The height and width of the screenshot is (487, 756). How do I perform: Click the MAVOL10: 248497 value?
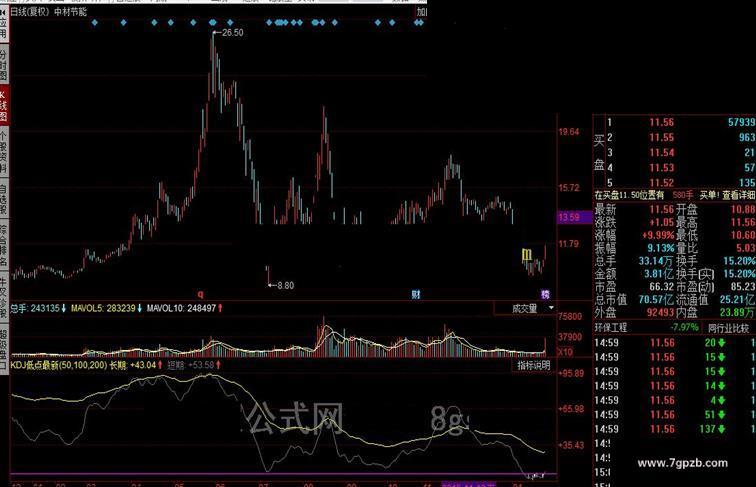pos(181,308)
